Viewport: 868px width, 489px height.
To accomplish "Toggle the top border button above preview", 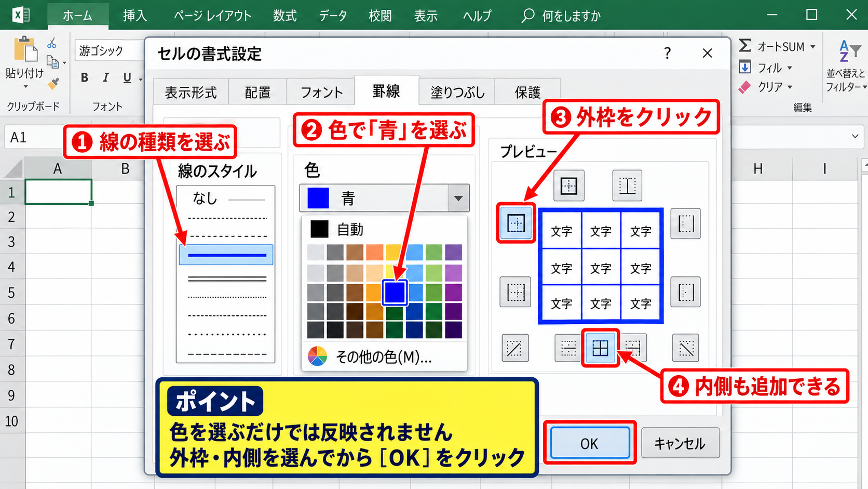I will (569, 186).
